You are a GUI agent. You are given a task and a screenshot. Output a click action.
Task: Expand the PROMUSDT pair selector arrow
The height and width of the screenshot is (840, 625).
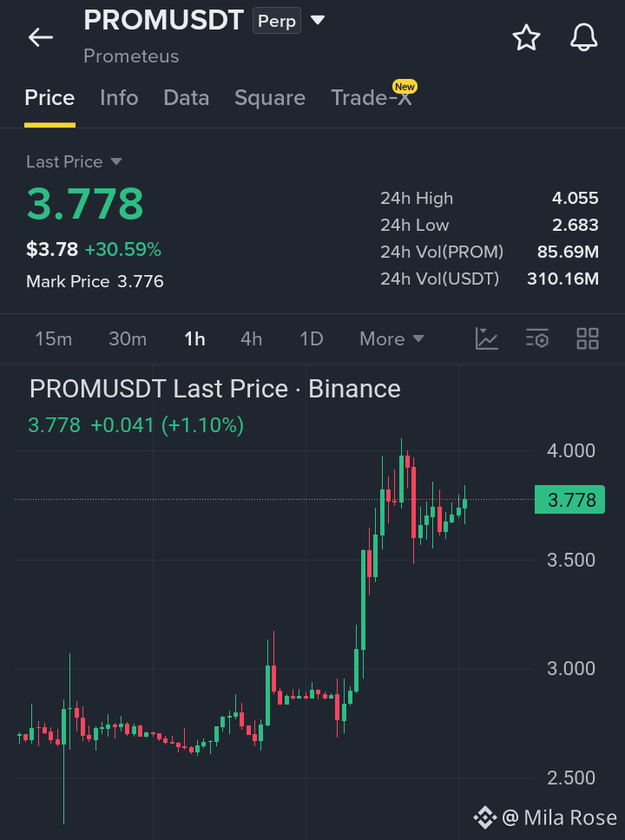318,20
